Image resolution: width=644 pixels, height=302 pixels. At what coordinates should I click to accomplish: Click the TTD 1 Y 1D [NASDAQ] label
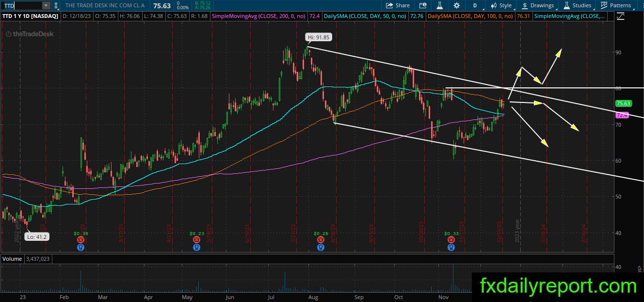(x=31, y=16)
